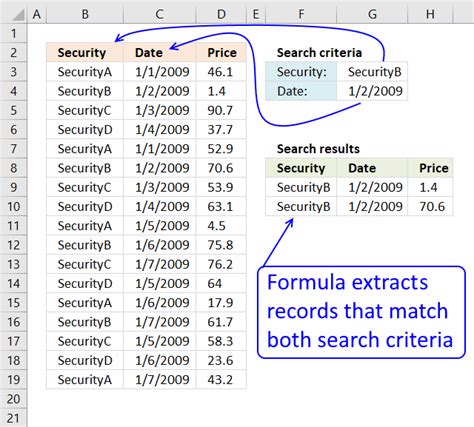Select column G header
Screen dimensions: 474x427
(372, 14)
